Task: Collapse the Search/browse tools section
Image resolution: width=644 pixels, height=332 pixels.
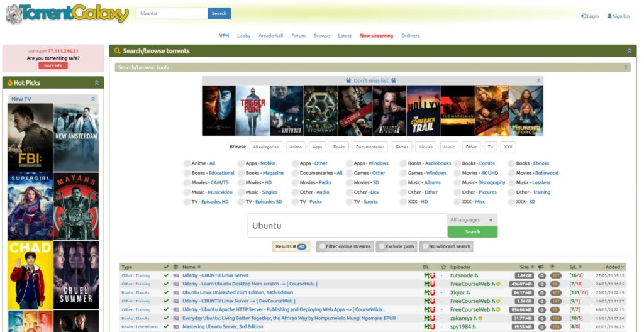Action: point(626,67)
